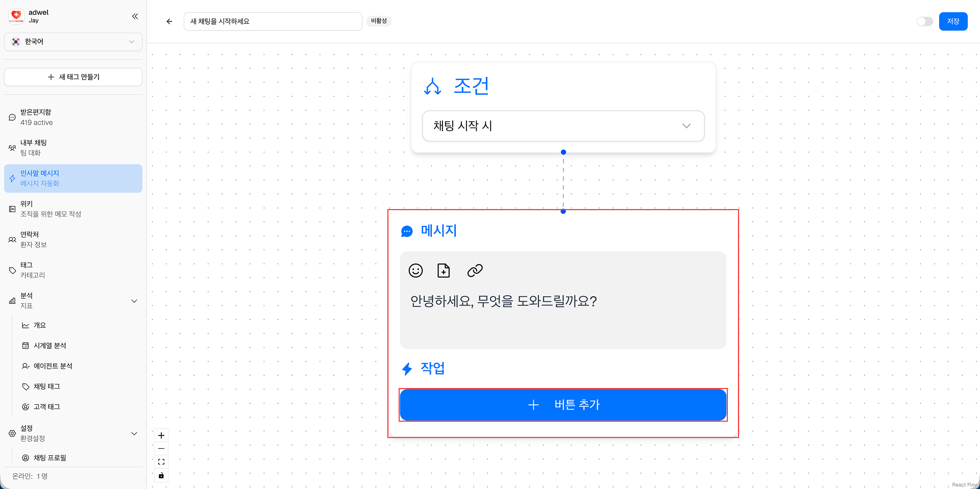The image size is (980, 489).
Task: Zoom in on the flow canvas
Action: [x=161, y=435]
